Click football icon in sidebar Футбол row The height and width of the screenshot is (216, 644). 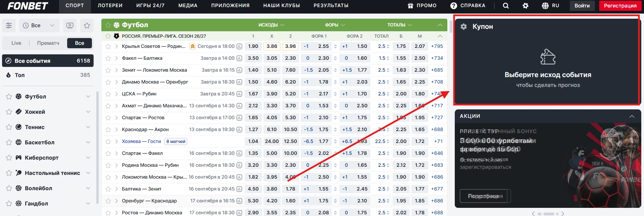19,96
